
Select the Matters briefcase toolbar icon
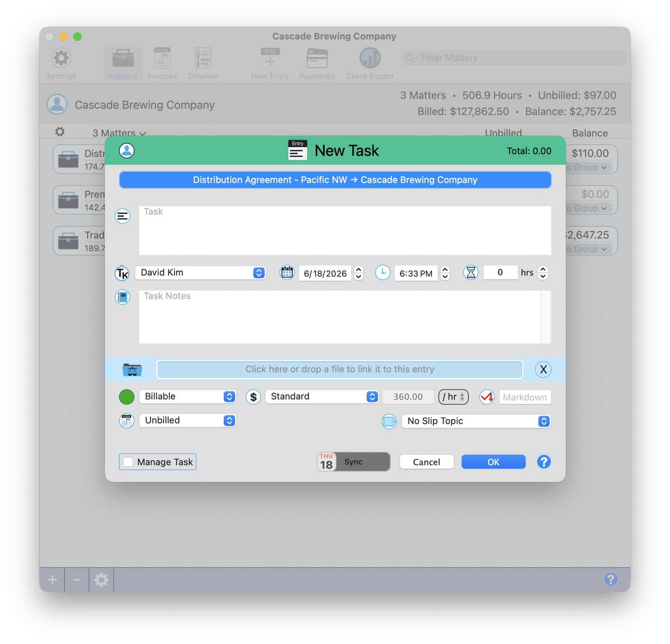click(x=123, y=58)
